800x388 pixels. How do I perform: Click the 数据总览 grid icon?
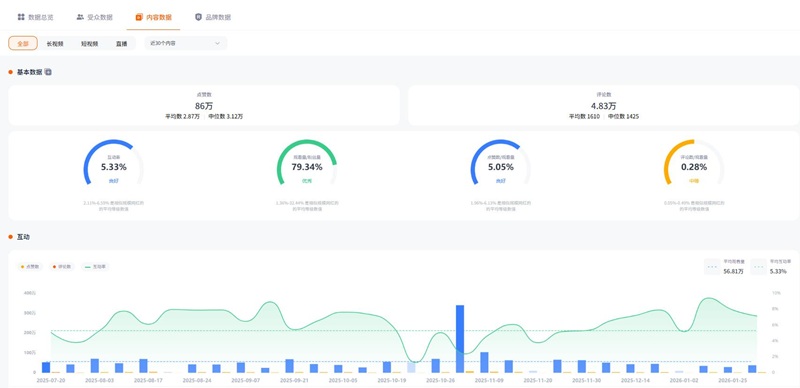pos(21,17)
